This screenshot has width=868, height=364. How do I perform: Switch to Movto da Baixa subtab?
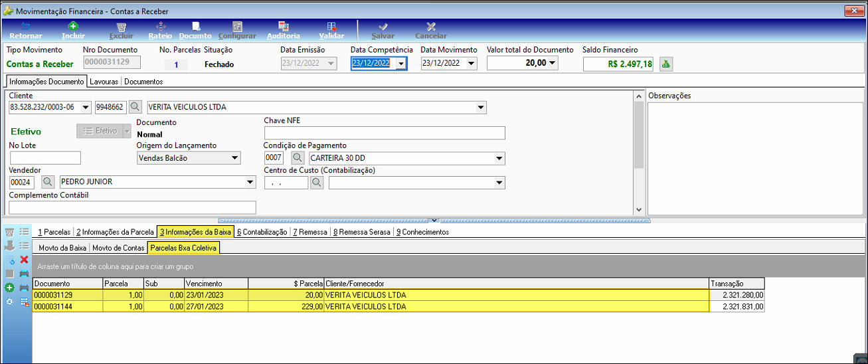click(x=62, y=248)
